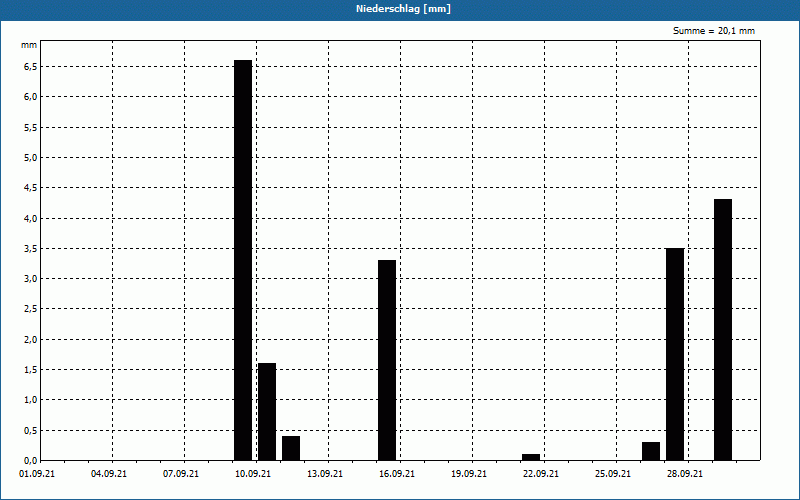Click the 5,0 y-axis value
This screenshot has width=800, height=500.
(31, 158)
